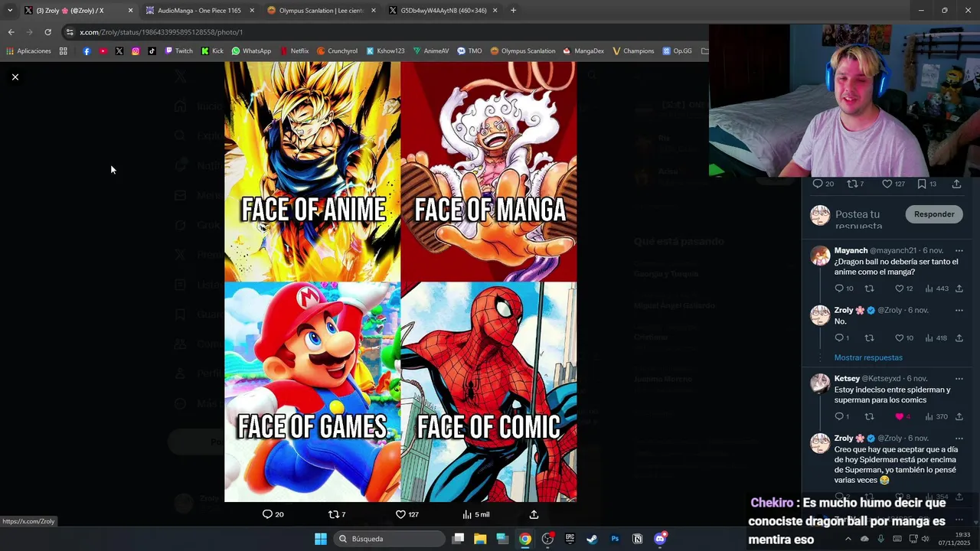Share Ketsey's reply using the upload icon
Viewport: 980px width, 551px height.
[x=959, y=416]
